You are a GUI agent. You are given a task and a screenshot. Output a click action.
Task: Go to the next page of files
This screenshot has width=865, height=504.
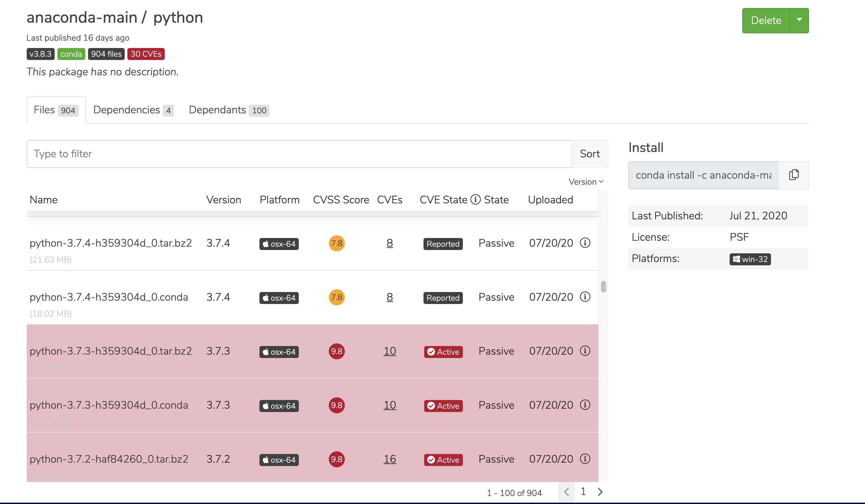[600, 492]
